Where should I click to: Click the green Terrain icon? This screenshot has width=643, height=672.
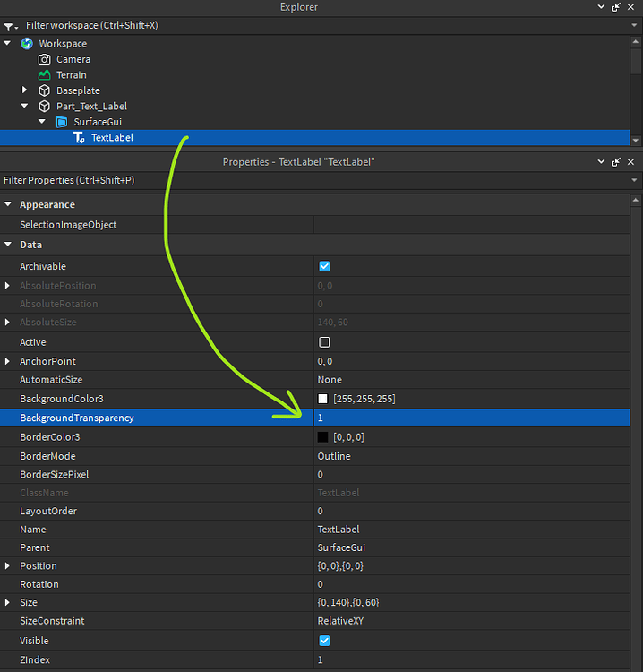coord(45,75)
